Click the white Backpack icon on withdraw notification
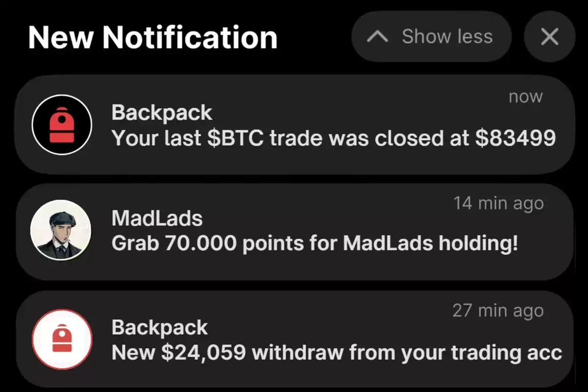Screen dimensions: 588x392 62,339
